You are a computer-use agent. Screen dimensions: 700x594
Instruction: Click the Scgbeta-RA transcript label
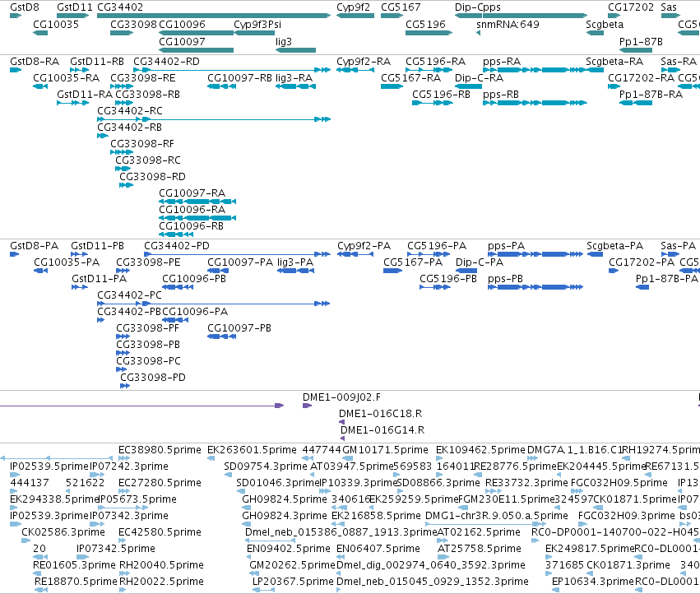[614, 61]
